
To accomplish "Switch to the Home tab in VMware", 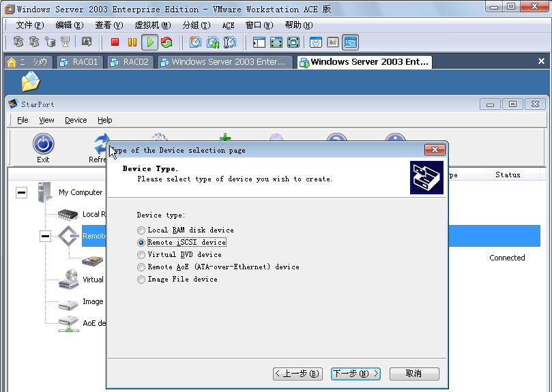I will pos(28,62).
